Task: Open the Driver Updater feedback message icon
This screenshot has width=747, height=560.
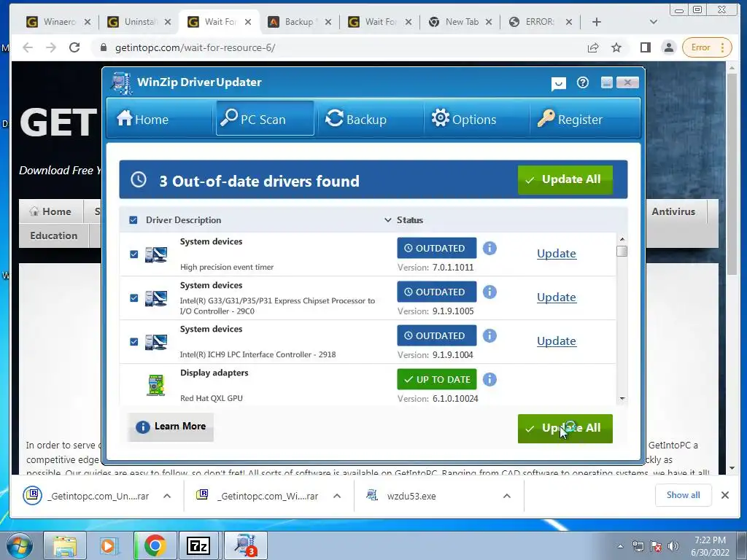Action: [558, 84]
